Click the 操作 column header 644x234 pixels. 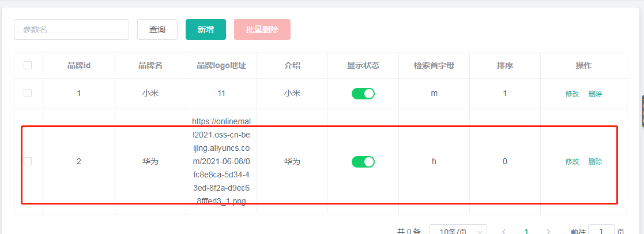point(583,65)
